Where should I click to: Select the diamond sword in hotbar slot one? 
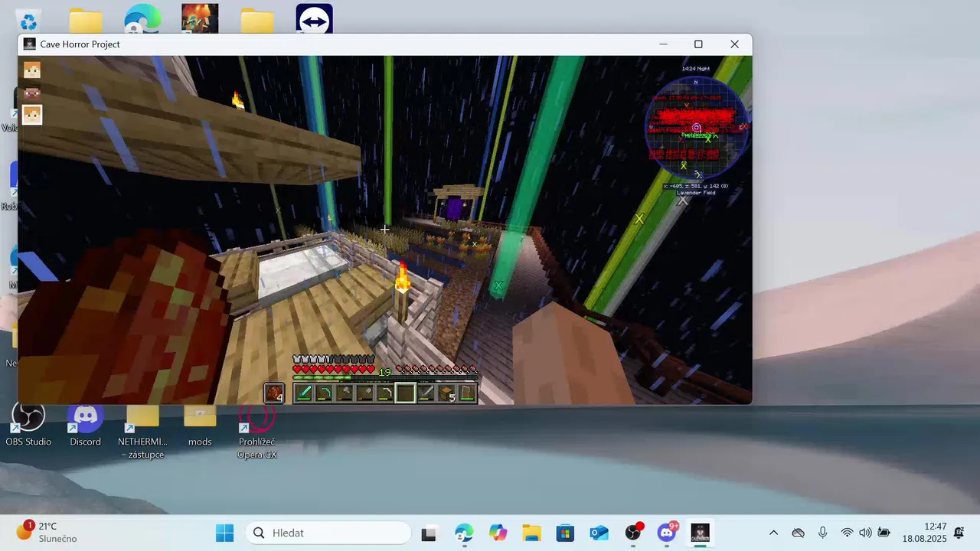pos(303,393)
